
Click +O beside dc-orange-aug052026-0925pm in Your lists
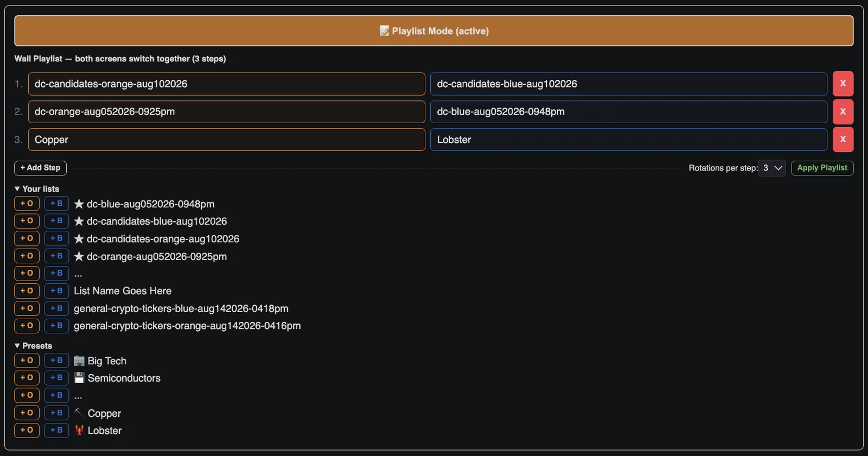(x=27, y=256)
